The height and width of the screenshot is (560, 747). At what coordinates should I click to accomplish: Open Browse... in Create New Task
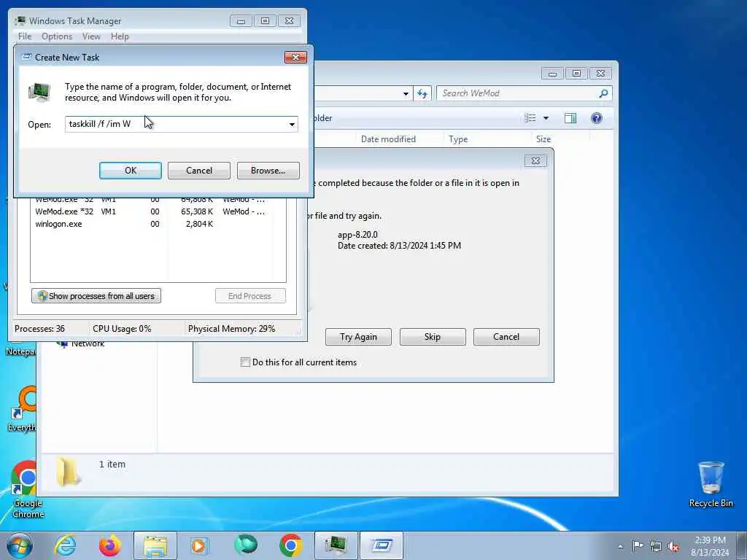268,171
